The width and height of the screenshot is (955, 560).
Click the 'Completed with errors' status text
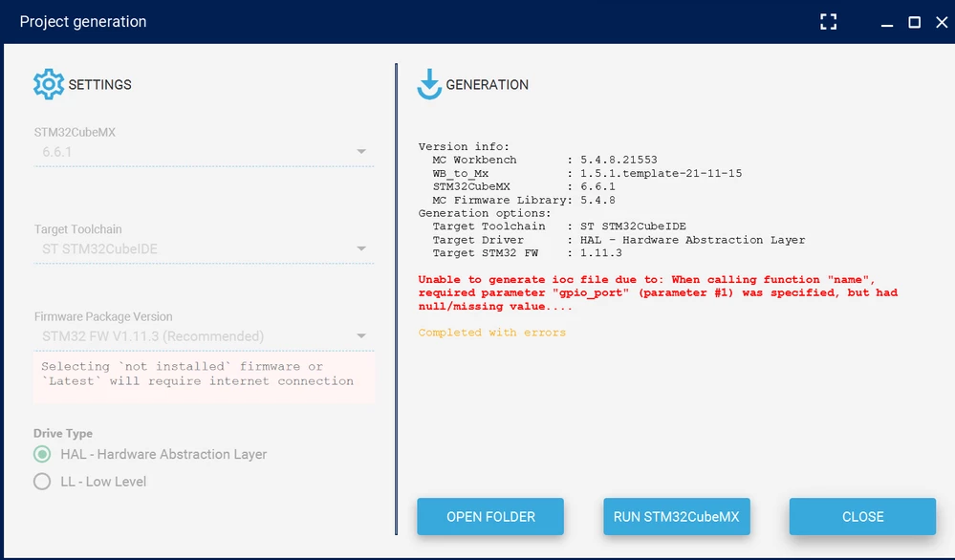pos(492,333)
